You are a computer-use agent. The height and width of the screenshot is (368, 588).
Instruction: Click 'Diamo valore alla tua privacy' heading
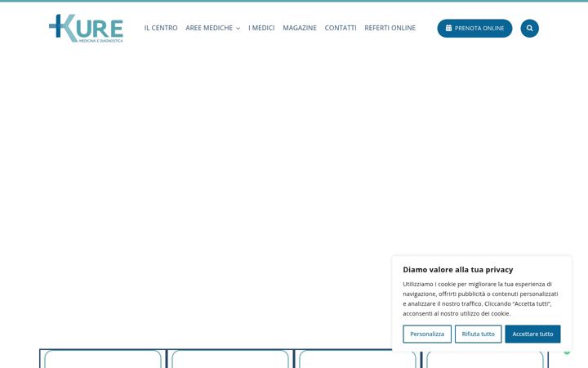[x=458, y=270]
